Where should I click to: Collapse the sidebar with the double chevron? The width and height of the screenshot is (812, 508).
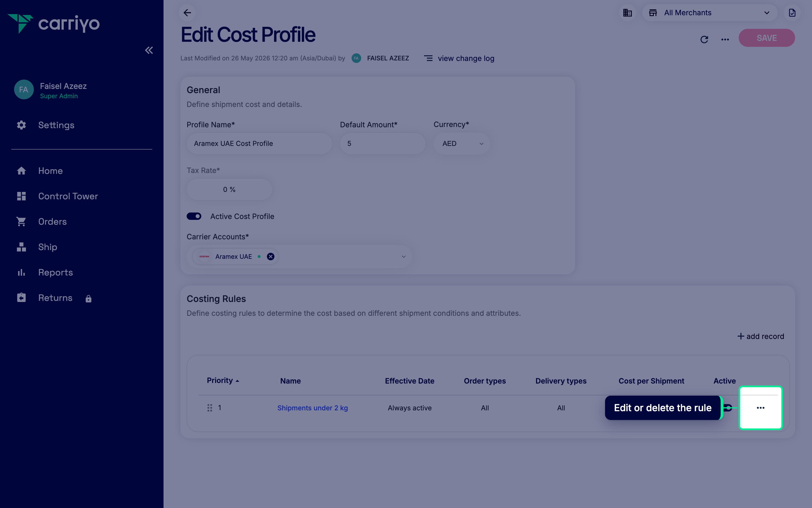pos(149,51)
